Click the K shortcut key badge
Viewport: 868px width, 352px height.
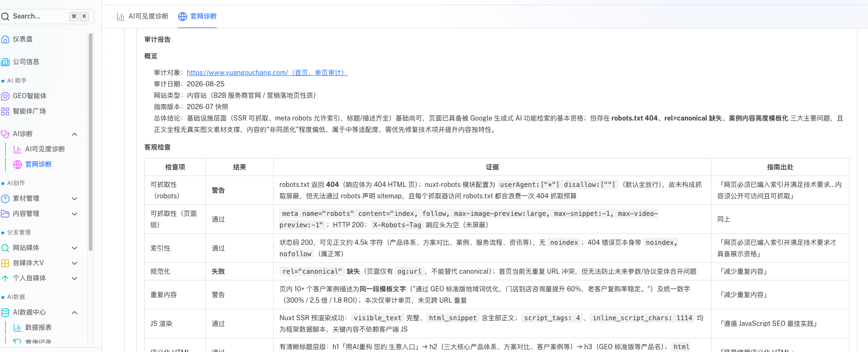[84, 16]
